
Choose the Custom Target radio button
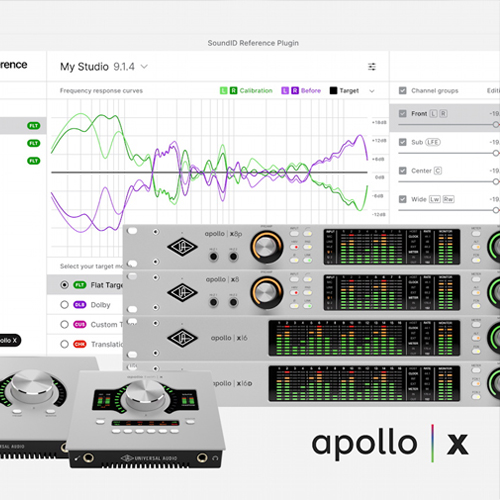[64, 324]
